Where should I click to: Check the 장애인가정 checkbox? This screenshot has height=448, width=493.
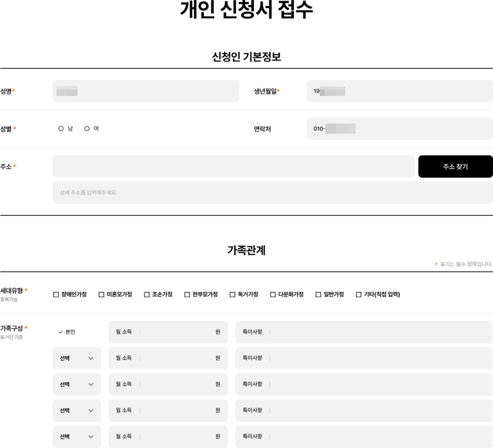[56, 294]
